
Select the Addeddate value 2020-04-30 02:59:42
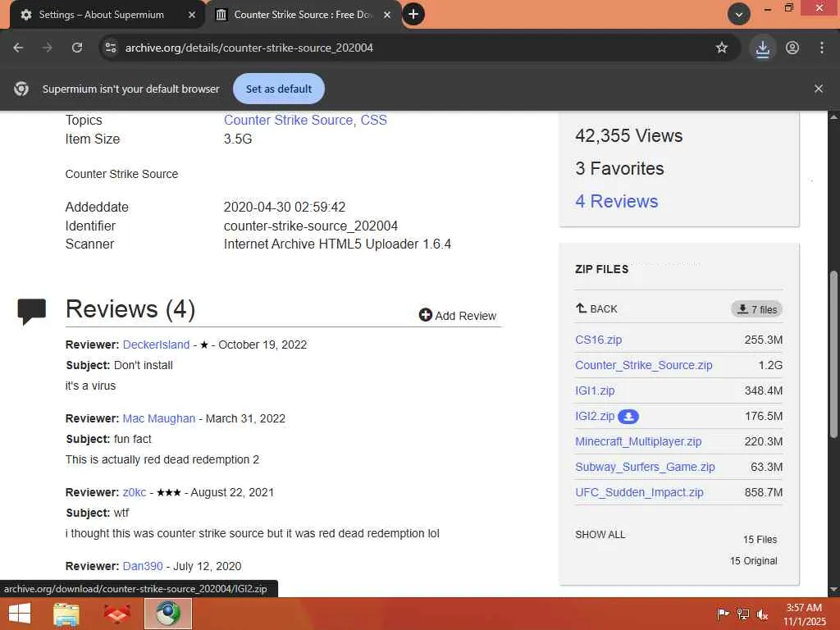click(285, 208)
